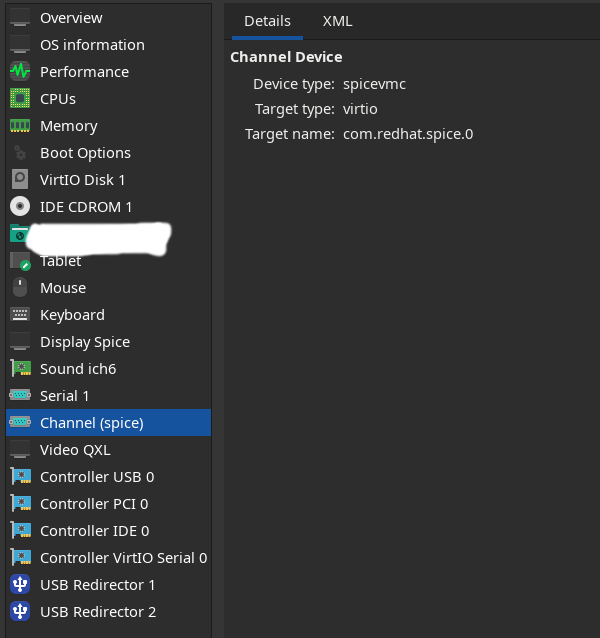Select the USB Redirector 1 icon
This screenshot has width=600, height=638.
[x=20, y=585]
